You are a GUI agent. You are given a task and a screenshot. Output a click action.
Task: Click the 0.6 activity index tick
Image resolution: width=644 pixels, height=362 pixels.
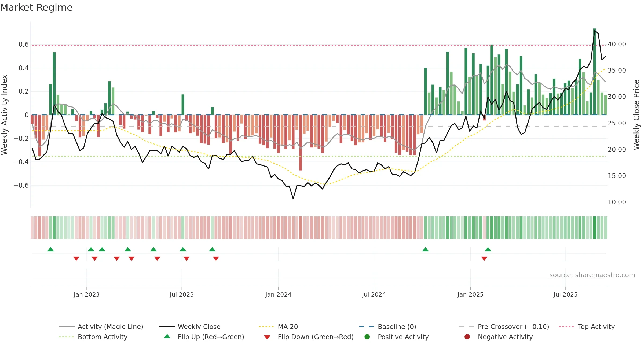coord(24,45)
